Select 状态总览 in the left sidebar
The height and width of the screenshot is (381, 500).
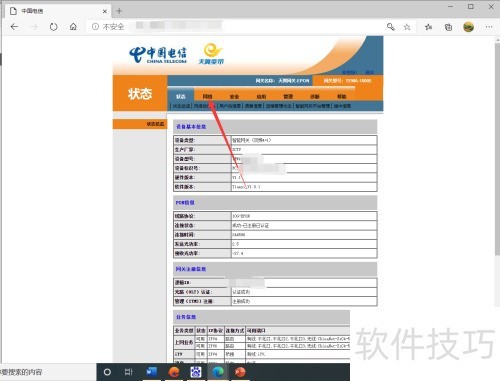[x=155, y=124]
